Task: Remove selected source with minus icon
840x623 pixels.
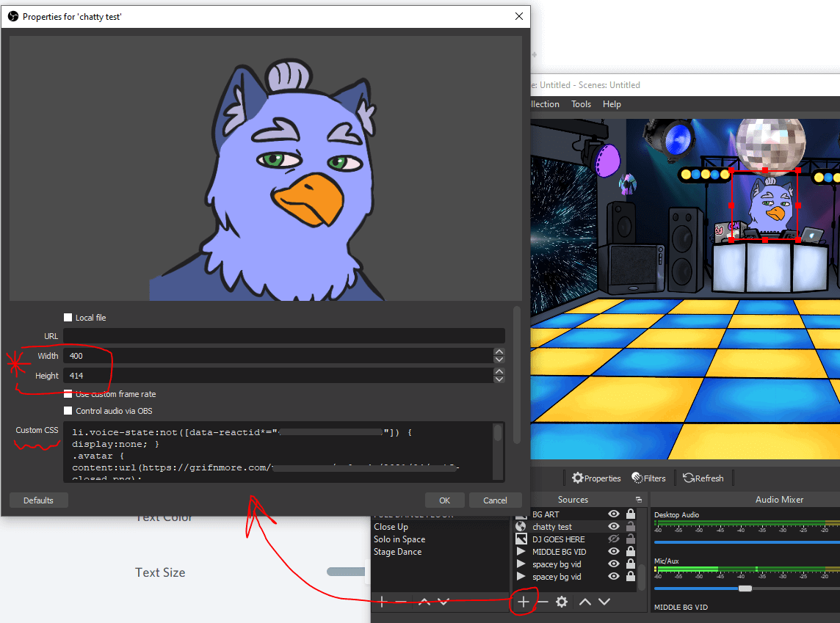Action: [543, 602]
